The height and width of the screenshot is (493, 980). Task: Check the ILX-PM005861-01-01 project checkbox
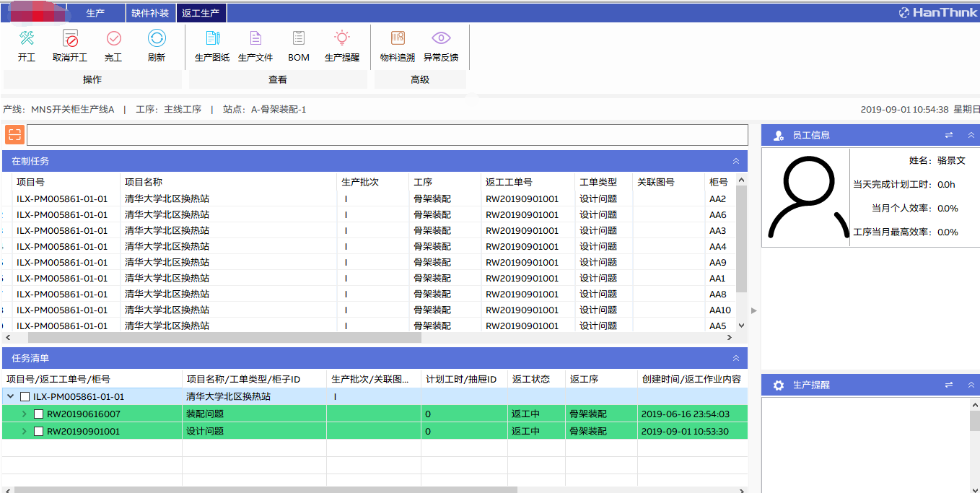(25, 397)
